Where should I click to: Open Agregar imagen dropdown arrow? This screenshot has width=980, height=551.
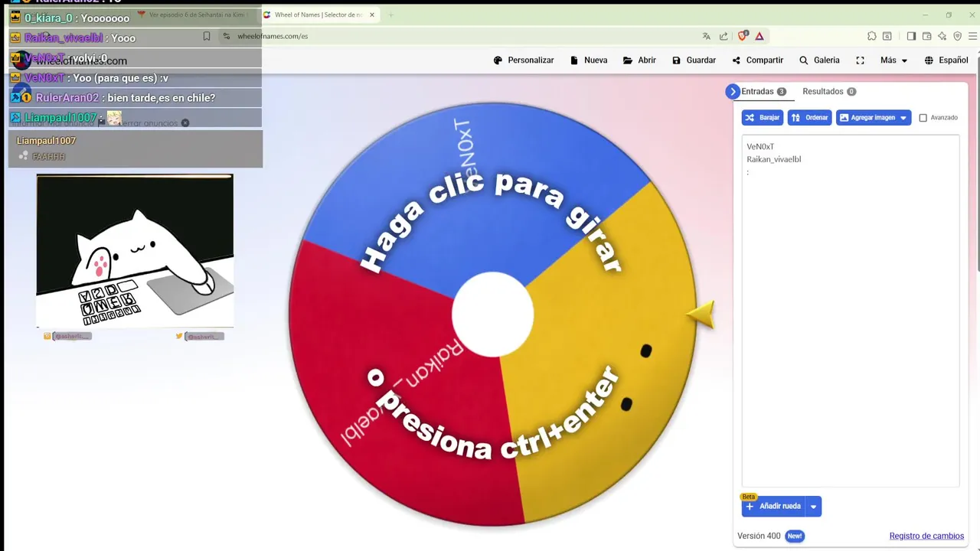point(904,118)
